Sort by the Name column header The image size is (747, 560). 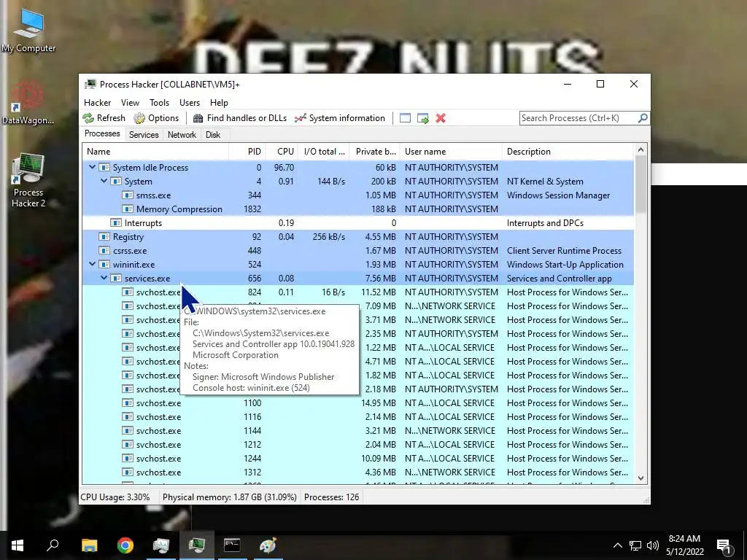(x=155, y=152)
